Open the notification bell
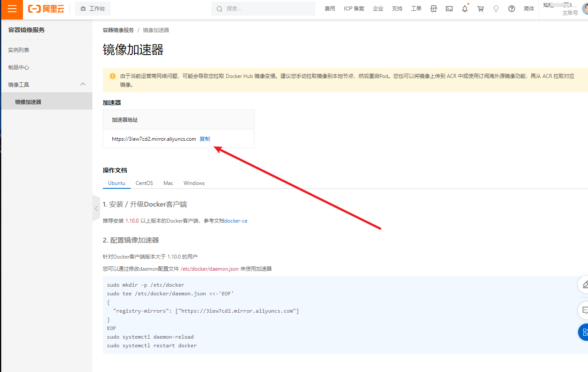 pos(465,9)
